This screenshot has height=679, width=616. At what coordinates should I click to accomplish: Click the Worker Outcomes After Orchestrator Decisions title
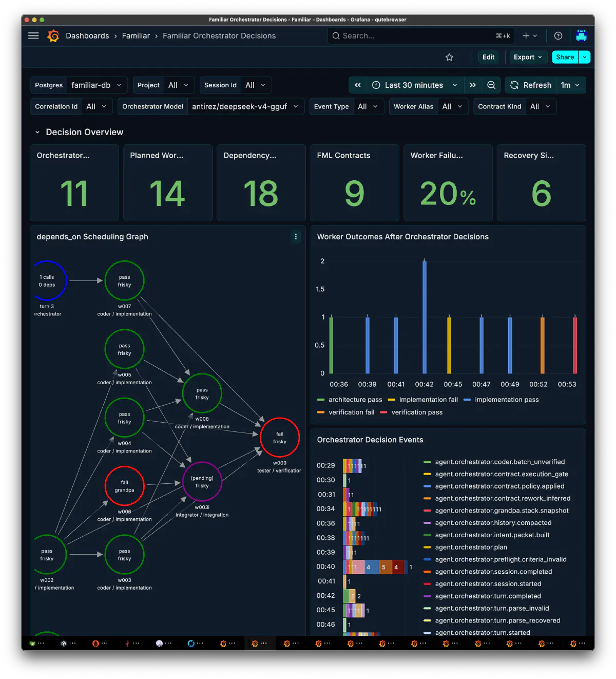pos(403,237)
